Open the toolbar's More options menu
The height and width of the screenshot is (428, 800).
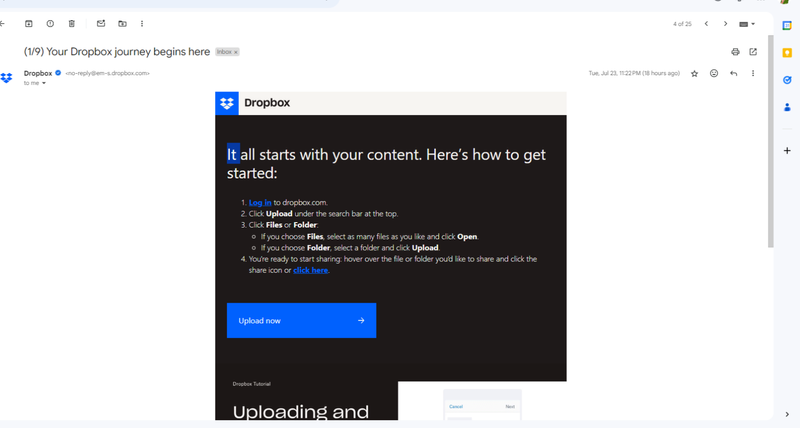[x=142, y=23]
